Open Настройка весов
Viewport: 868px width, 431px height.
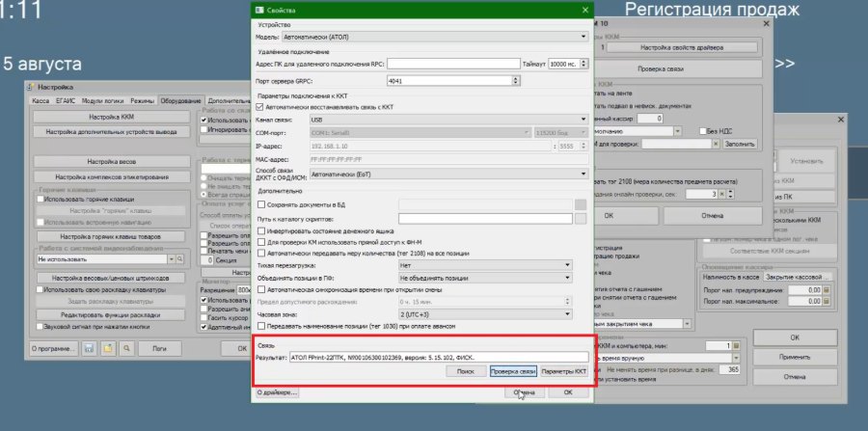pyautogui.click(x=112, y=162)
